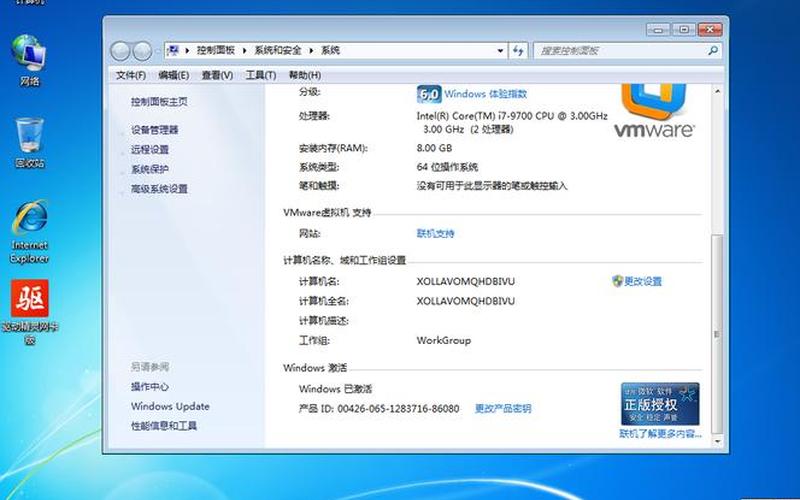Open the 工具(T) menu
Viewport: 800px width, 500px height.
pyautogui.click(x=261, y=76)
